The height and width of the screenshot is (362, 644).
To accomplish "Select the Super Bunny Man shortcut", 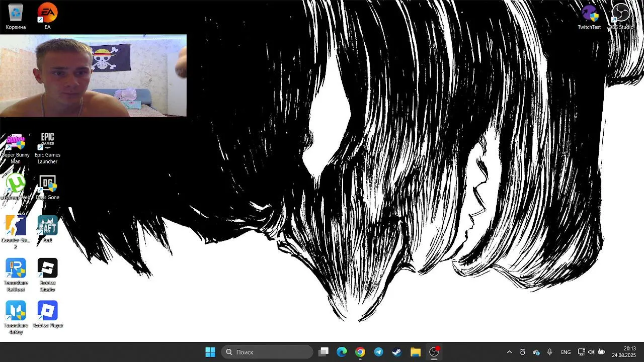I will tap(16, 148).
